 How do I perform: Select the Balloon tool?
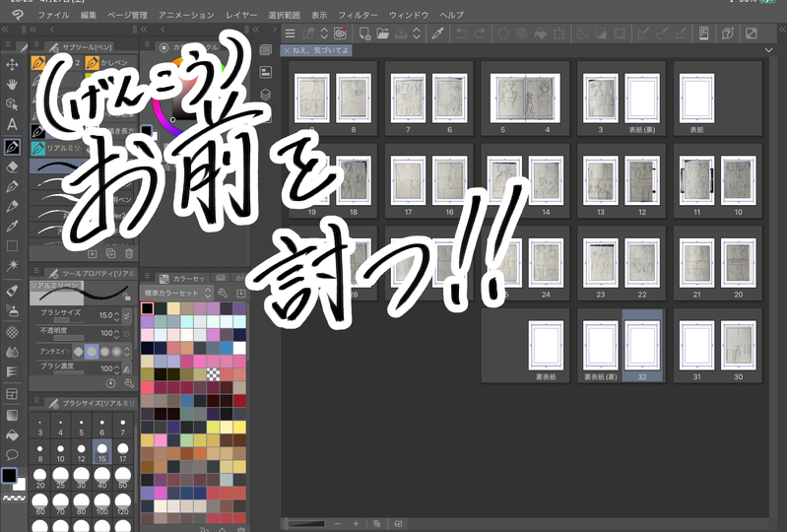tap(12, 455)
